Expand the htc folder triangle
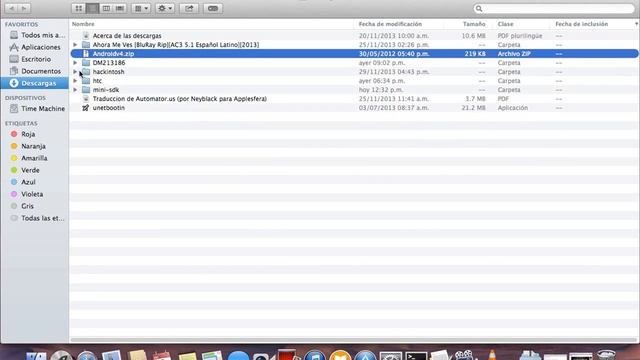 pyautogui.click(x=75, y=80)
